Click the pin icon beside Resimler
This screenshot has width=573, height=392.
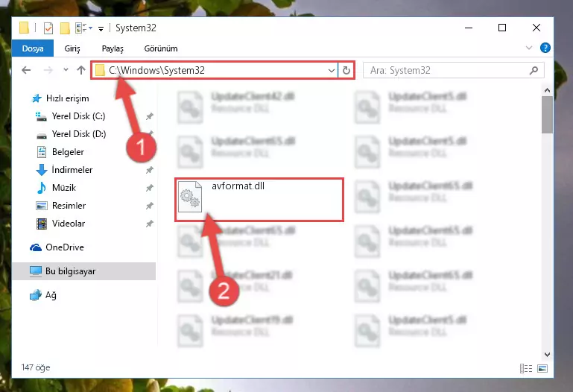[x=150, y=206]
